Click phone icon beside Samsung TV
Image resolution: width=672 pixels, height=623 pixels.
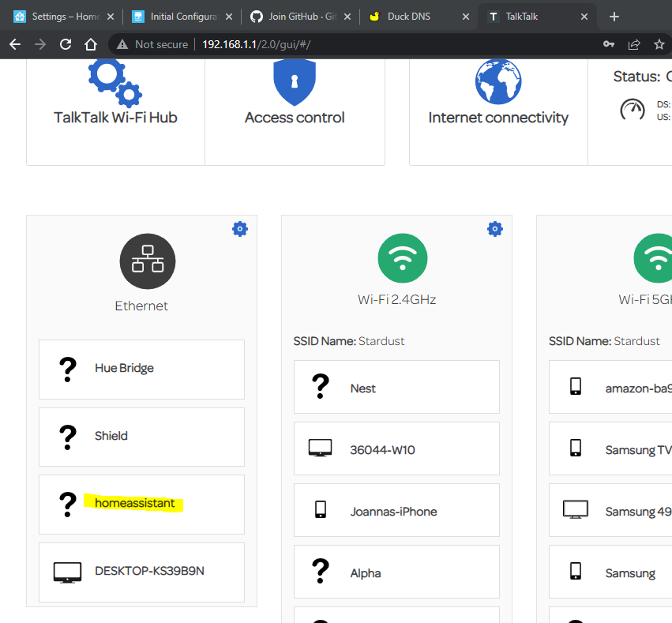pos(576,448)
